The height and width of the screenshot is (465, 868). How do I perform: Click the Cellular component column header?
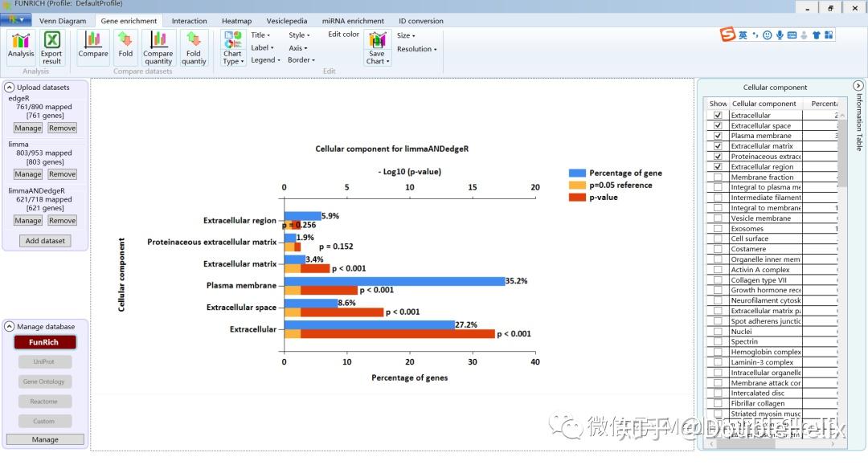(764, 104)
